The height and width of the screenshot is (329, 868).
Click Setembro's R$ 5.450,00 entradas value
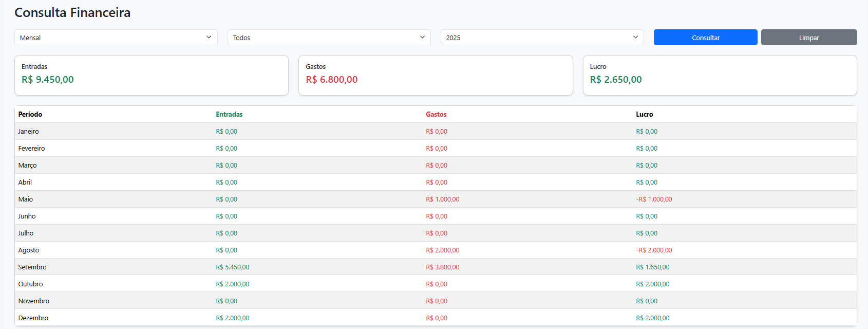(233, 267)
